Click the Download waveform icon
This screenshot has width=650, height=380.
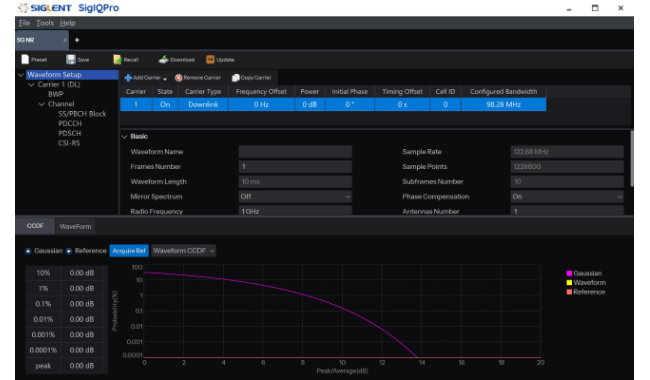[163, 59]
